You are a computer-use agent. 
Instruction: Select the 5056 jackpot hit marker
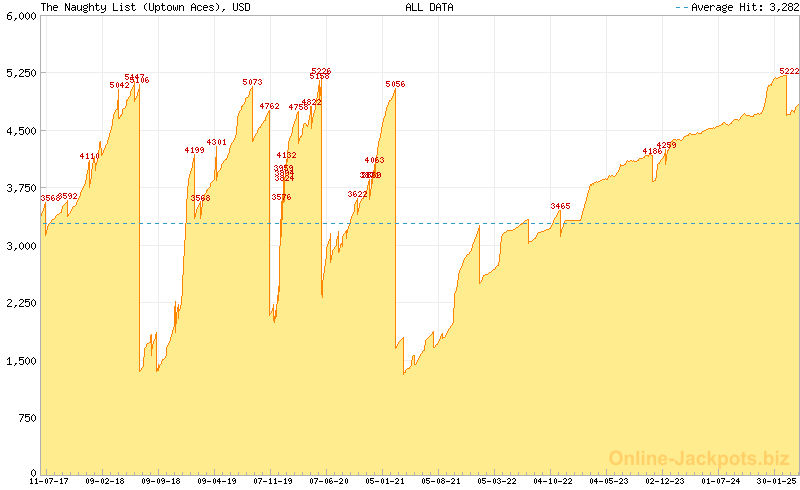tap(395, 84)
